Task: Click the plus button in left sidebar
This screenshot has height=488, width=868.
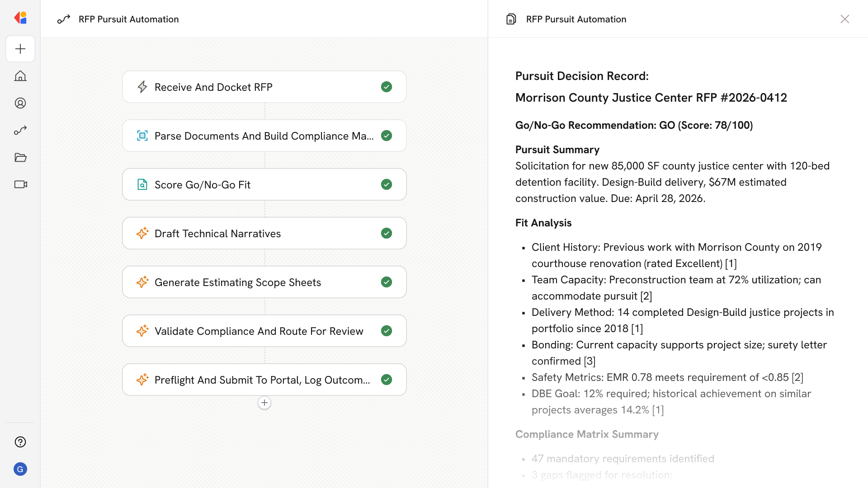Action: (x=20, y=49)
